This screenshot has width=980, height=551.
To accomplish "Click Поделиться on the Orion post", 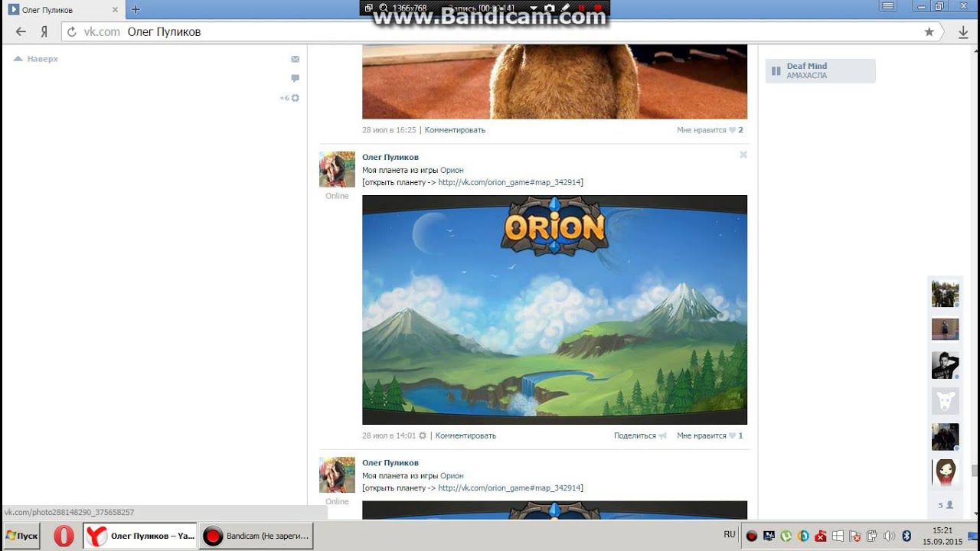I will pos(640,435).
